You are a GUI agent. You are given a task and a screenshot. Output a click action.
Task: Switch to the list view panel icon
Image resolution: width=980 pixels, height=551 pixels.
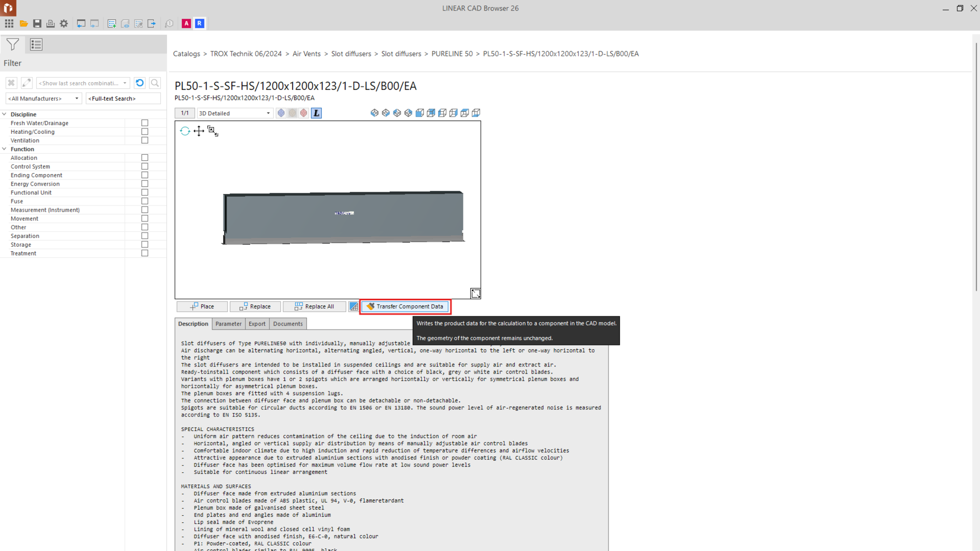point(36,45)
